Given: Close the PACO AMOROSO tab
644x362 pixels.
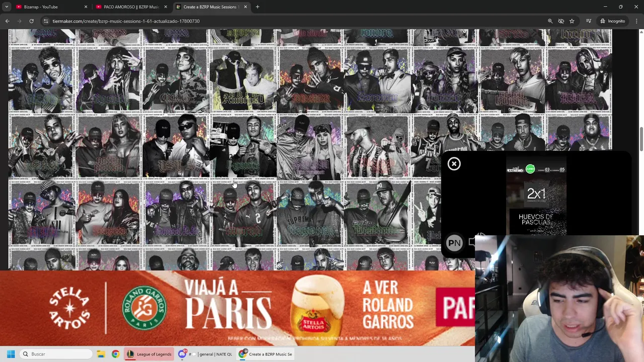Looking at the screenshot, I should click(x=165, y=7).
